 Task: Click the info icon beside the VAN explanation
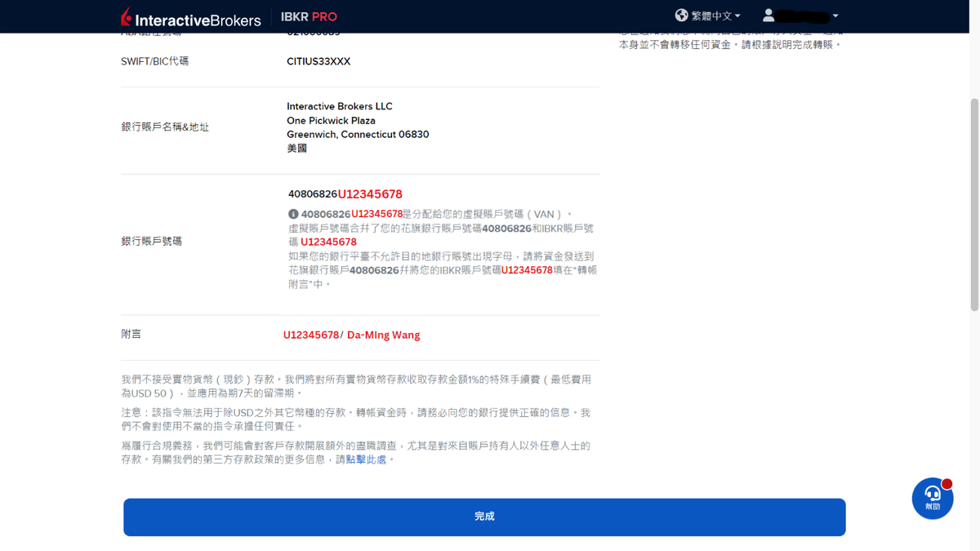[292, 213]
